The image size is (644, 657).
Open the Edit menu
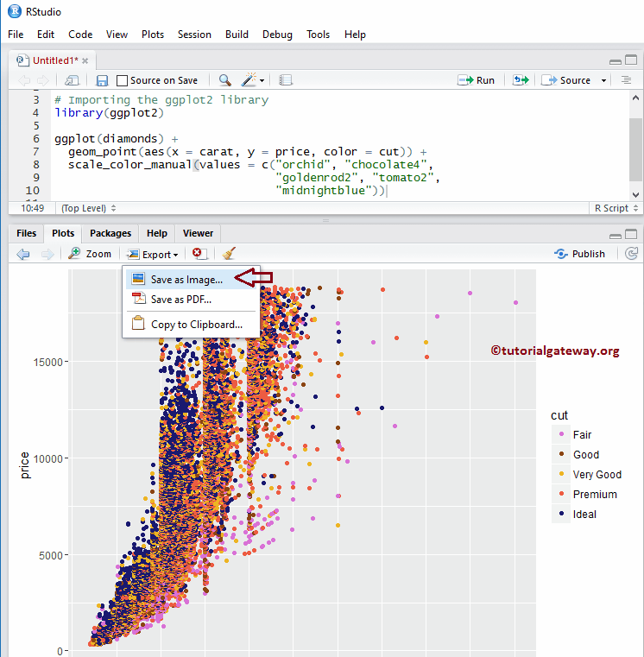[46, 35]
